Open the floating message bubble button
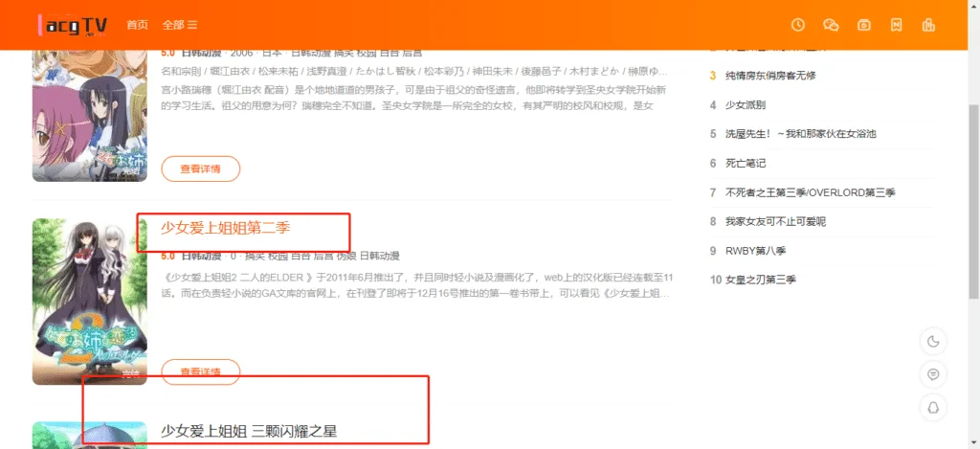This screenshot has height=449, width=980. point(933,374)
